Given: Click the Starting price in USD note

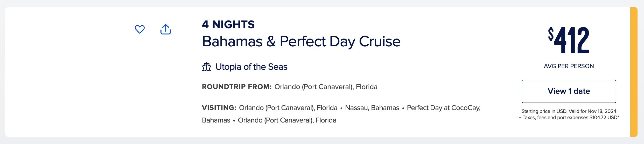Looking at the screenshot, I should [569, 111].
